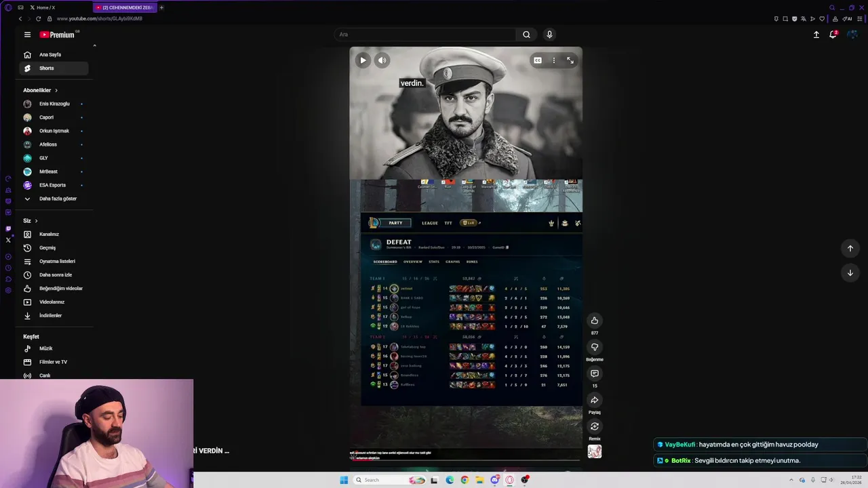Open YouTube notifications bell
The height and width of the screenshot is (488, 868).
833,35
